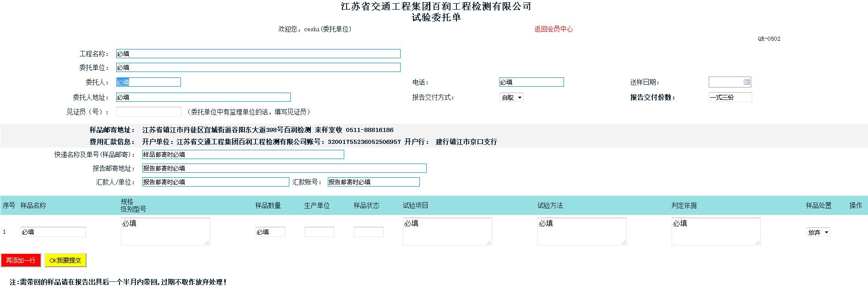The image size is (868, 302).
Task: Click the 委托人地址 input field
Action: click(203, 97)
